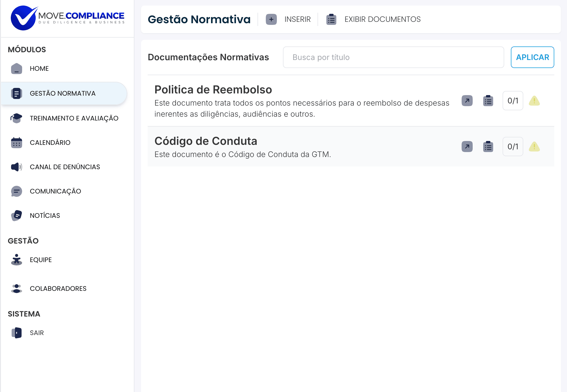This screenshot has height=392, width=567.
Task: Click the megaphone icon for Canal de Denúncias
Action: [17, 167]
